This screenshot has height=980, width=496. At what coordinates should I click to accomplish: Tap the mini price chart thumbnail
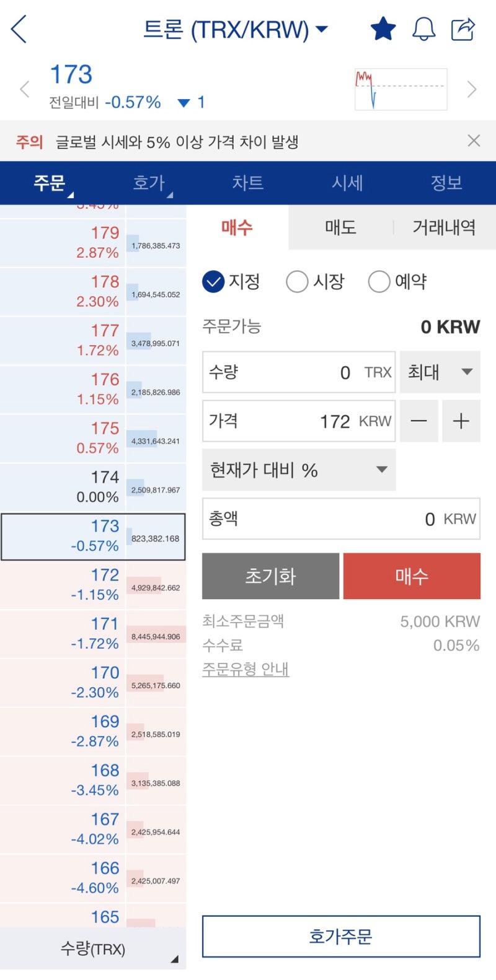[401, 89]
